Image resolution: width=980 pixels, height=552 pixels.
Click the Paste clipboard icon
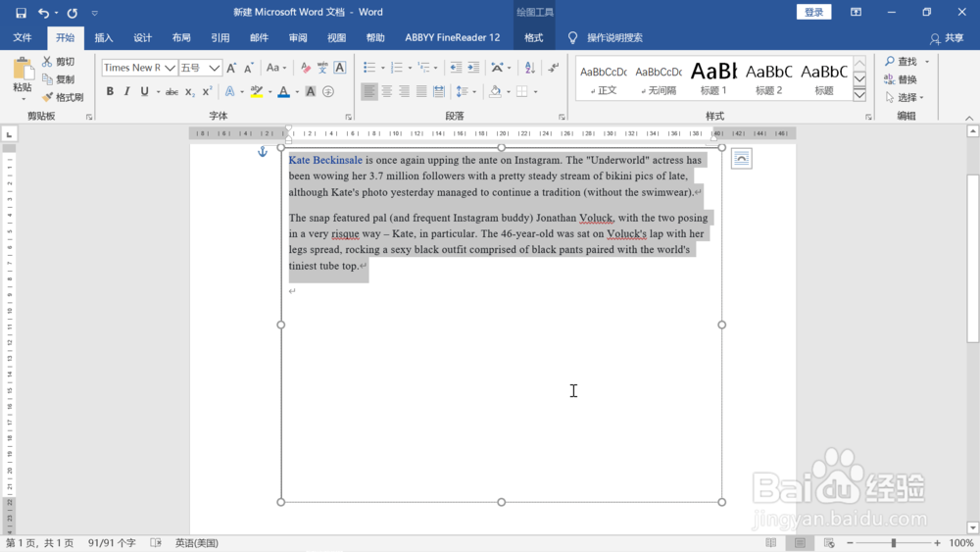point(23,70)
